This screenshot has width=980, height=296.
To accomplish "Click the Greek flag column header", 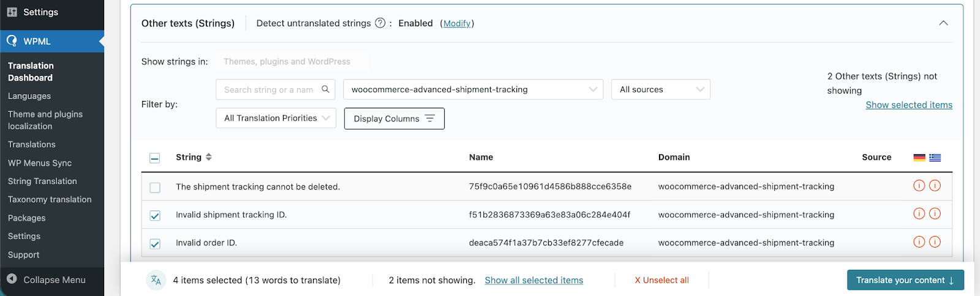I will (935, 157).
